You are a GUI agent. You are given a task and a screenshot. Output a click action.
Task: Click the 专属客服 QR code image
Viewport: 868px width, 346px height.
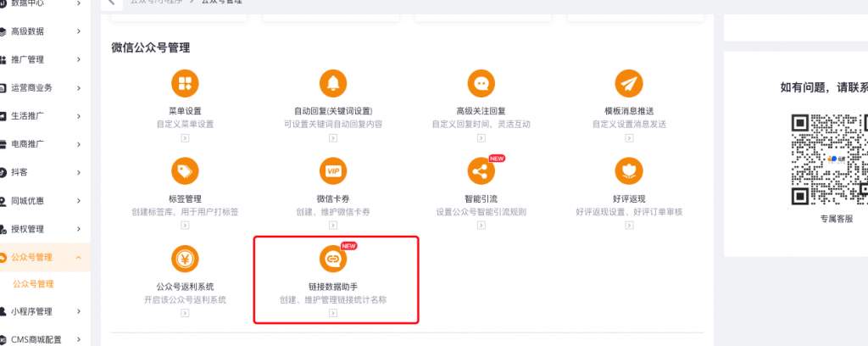coord(829,160)
